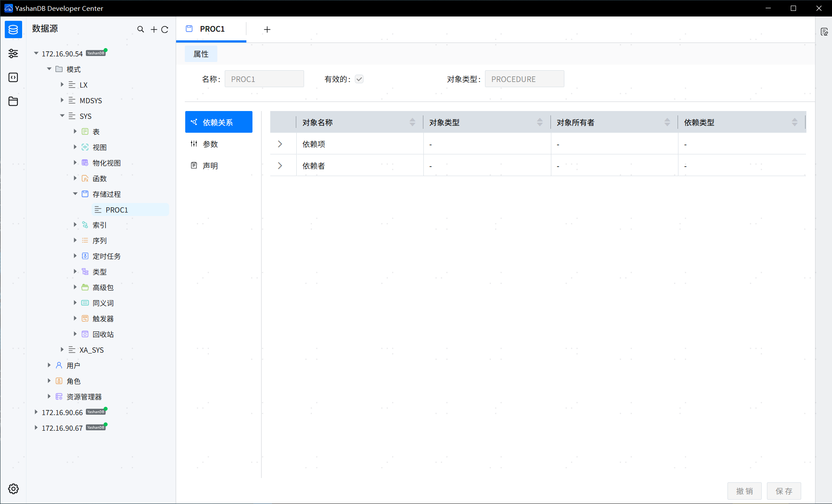Click the 撤销 button
This screenshot has width=832, height=504.
(x=744, y=491)
